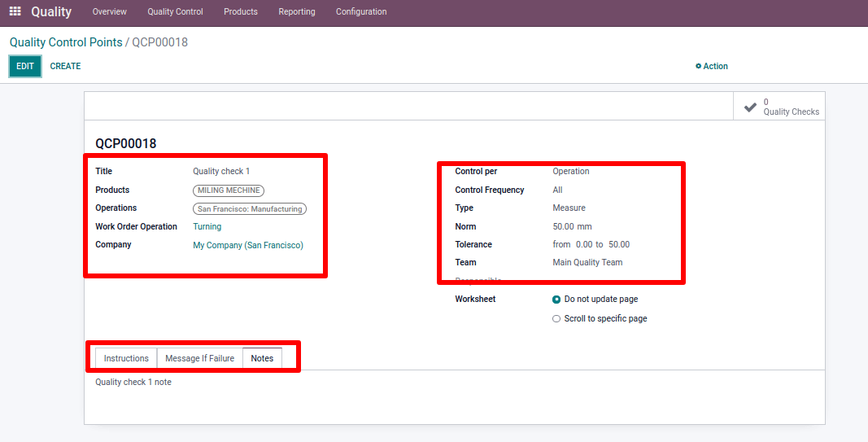Open the apps grid menu icon

pos(15,11)
